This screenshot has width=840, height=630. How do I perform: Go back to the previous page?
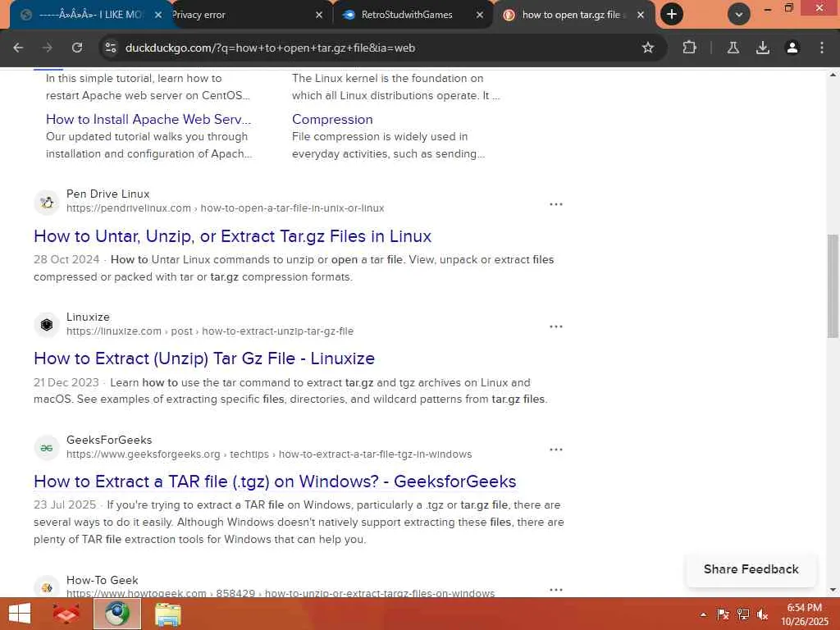pos(18,48)
